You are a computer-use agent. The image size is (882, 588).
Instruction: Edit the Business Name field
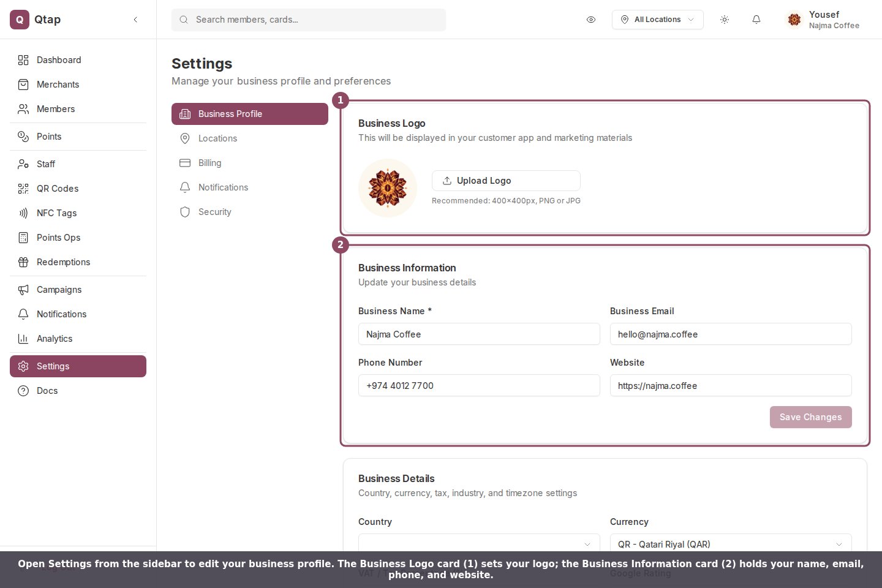point(479,334)
